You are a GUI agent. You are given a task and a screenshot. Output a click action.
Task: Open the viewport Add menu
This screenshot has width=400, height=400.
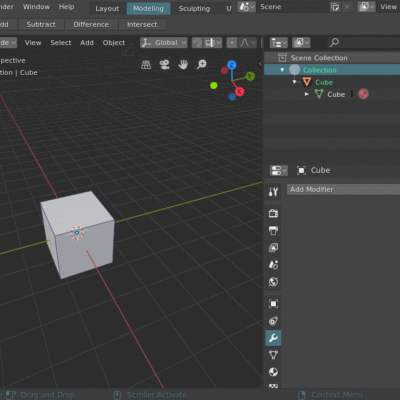(87, 43)
